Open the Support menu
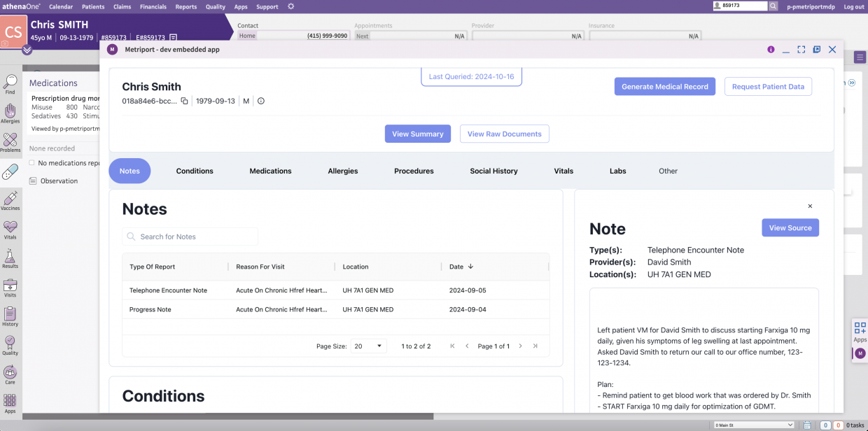The height and width of the screenshot is (431, 868). pos(267,6)
